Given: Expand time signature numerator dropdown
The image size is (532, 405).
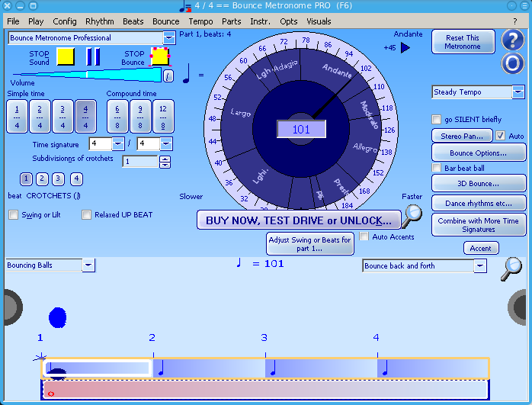Looking at the screenshot, I should click(x=117, y=143).
